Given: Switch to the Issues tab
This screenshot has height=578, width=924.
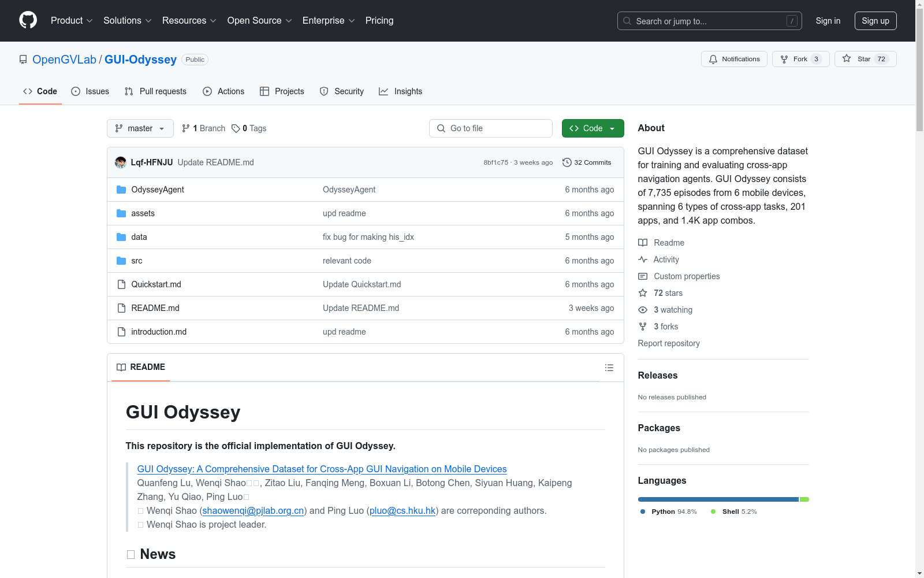Looking at the screenshot, I should pyautogui.click(x=90, y=91).
